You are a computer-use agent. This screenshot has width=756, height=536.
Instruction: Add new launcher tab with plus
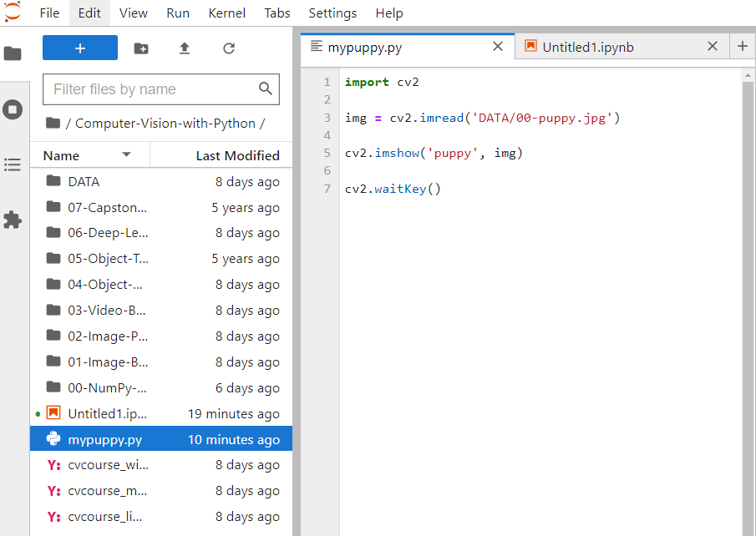[x=743, y=46]
